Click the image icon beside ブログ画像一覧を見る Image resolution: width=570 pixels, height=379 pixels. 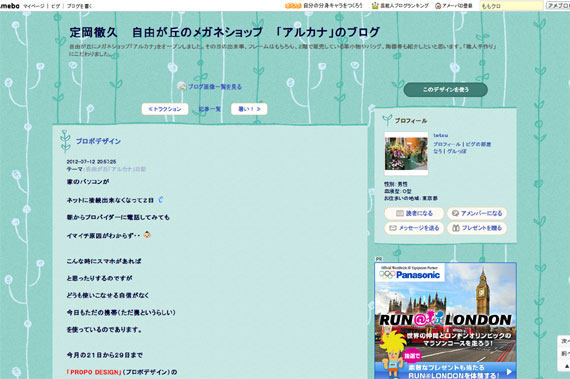click(x=182, y=86)
